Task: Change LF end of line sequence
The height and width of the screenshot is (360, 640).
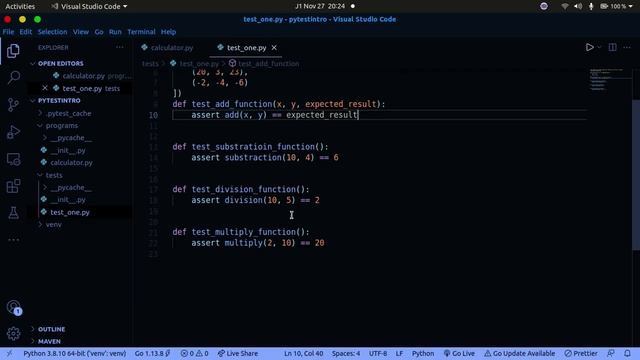Action: (399, 353)
